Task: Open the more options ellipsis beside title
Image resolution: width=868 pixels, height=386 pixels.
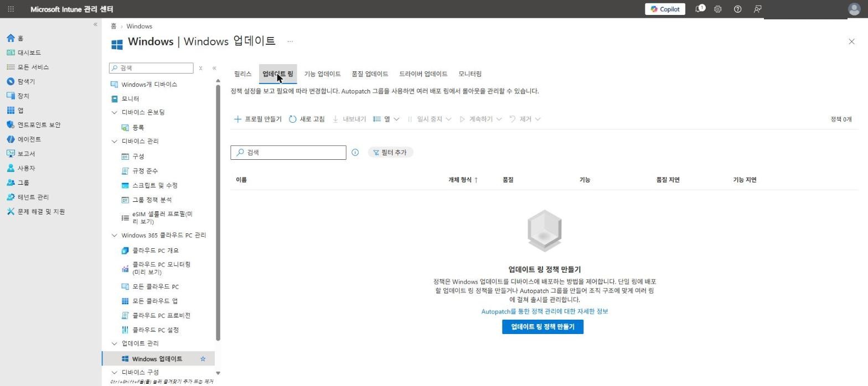Action: point(290,41)
